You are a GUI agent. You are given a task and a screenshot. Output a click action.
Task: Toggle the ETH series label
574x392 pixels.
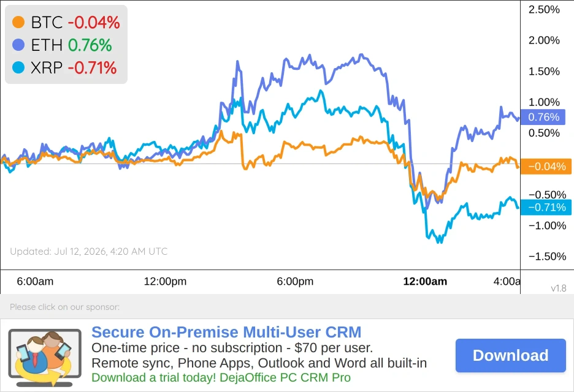point(47,45)
